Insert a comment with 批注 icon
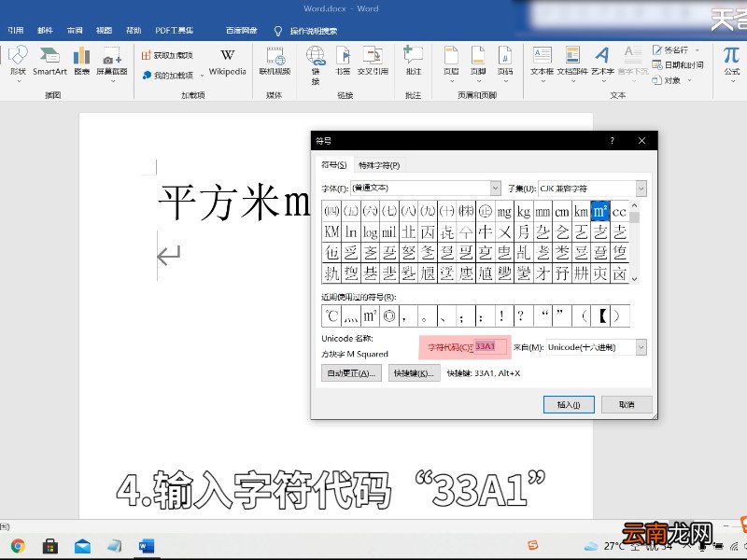This screenshot has width=747, height=560. 413,61
